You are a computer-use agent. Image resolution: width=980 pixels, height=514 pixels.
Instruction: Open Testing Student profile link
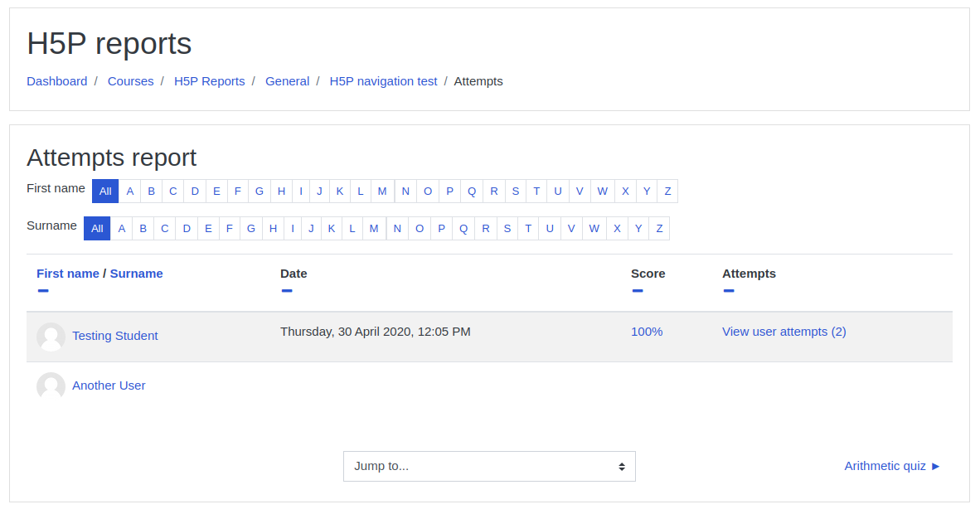click(115, 336)
